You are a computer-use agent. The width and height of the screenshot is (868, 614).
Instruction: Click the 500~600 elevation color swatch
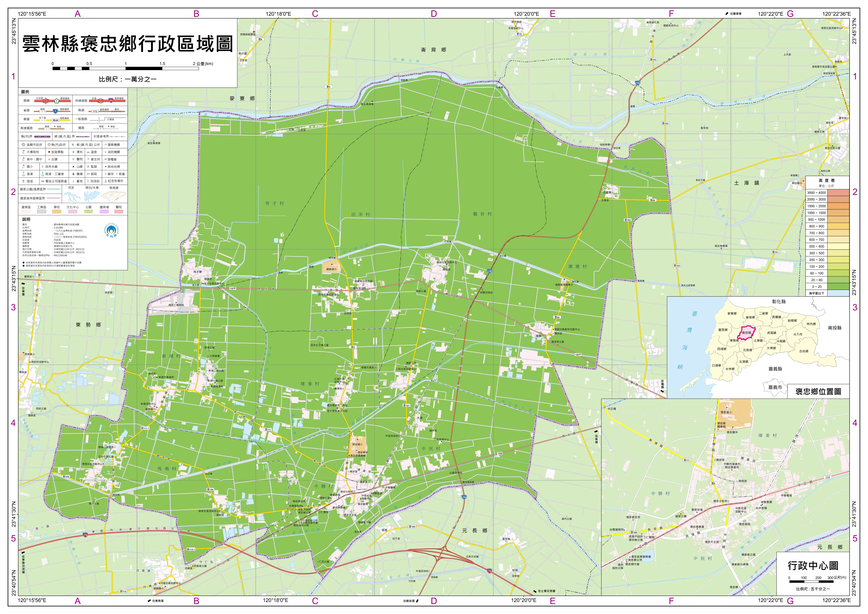(838, 246)
